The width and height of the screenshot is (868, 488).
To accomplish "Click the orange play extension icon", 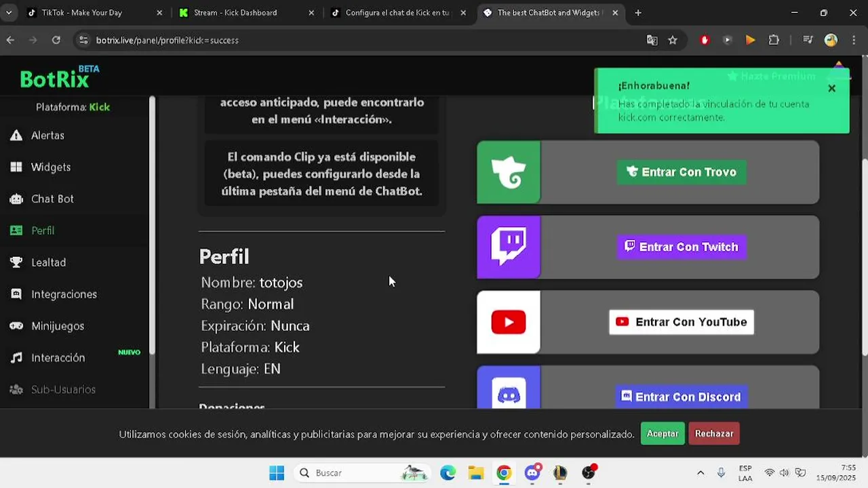I will click(x=750, y=41).
